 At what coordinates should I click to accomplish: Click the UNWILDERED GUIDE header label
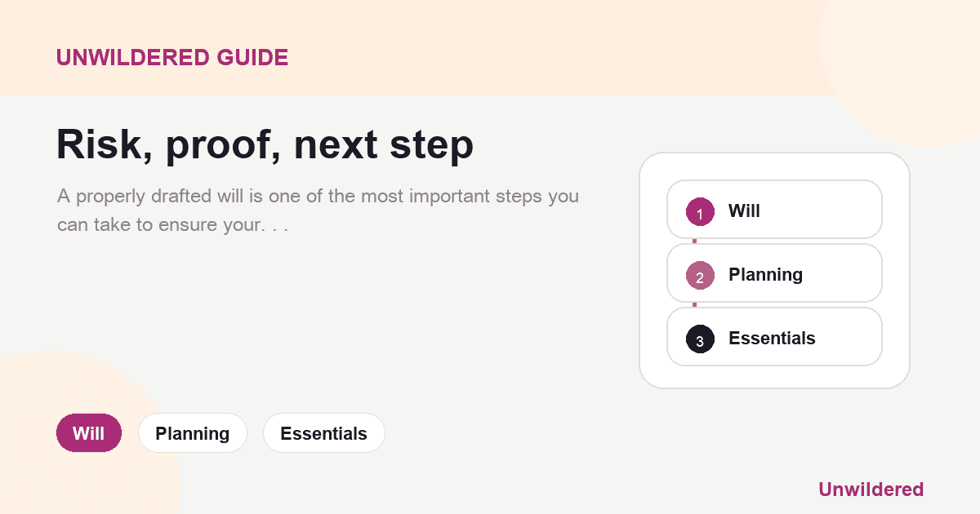[172, 57]
